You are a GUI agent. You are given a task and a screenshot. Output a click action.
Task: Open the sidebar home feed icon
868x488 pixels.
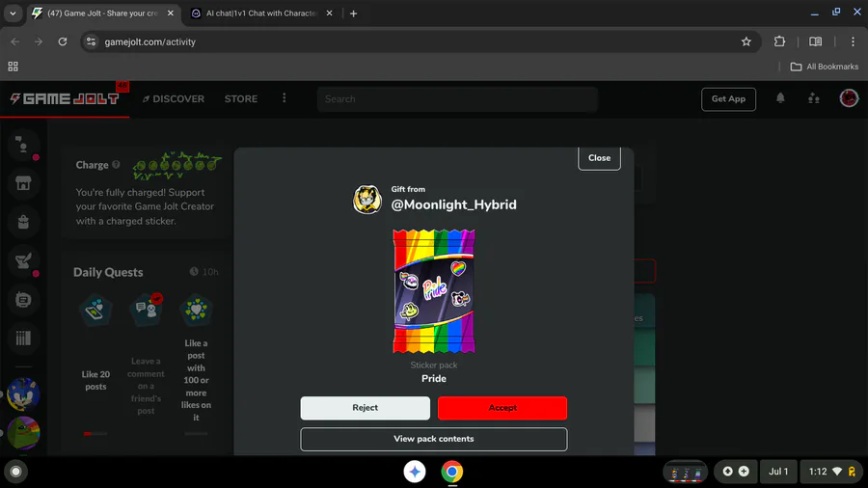pyautogui.click(x=23, y=145)
